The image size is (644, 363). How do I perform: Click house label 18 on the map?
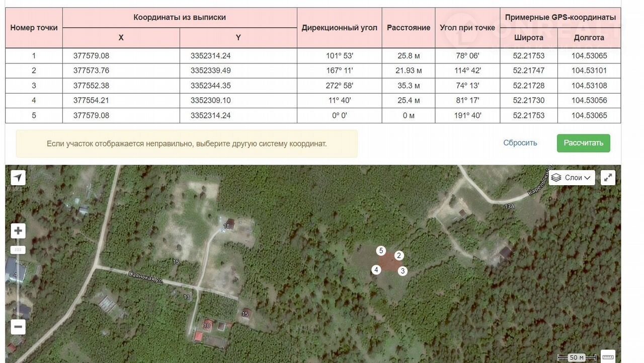pos(226,226)
